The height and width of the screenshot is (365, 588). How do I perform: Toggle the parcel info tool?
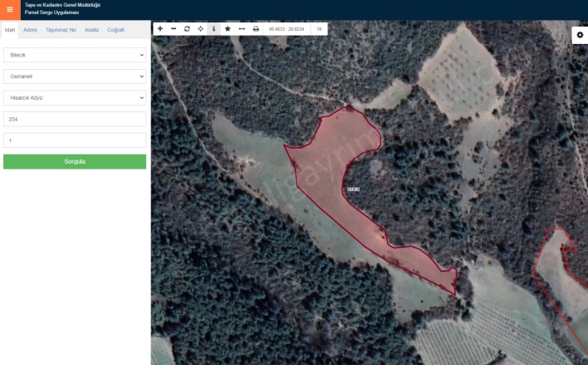pos(213,28)
